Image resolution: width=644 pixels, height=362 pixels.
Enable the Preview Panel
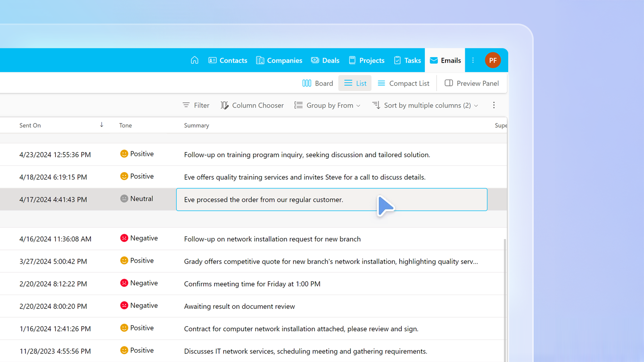471,83
